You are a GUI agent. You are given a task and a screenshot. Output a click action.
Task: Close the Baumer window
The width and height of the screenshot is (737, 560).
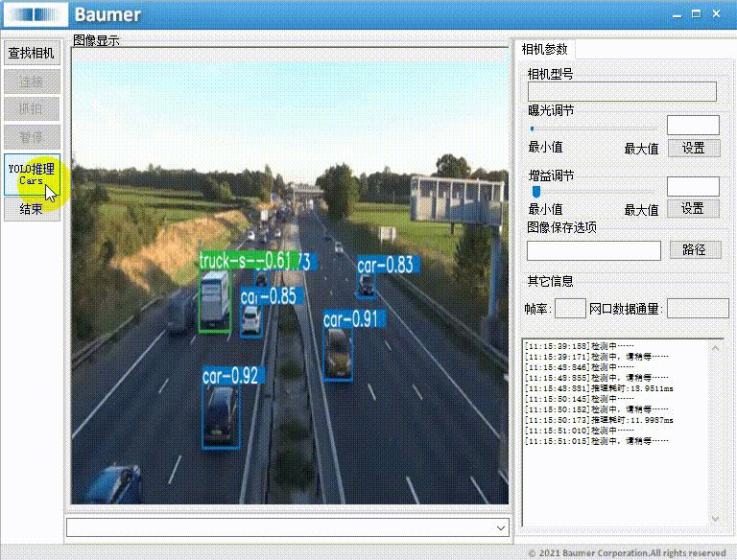[716, 14]
